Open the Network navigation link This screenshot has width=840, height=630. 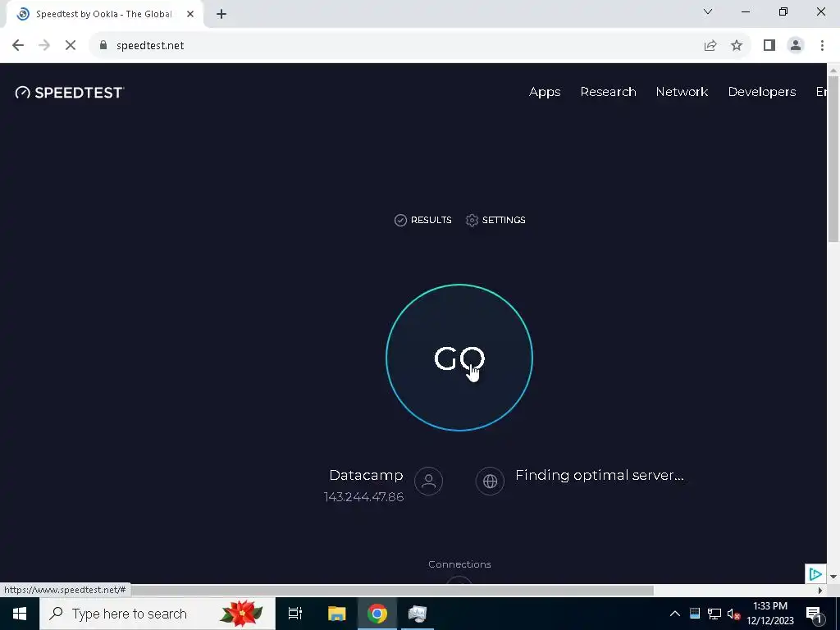(682, 92)
